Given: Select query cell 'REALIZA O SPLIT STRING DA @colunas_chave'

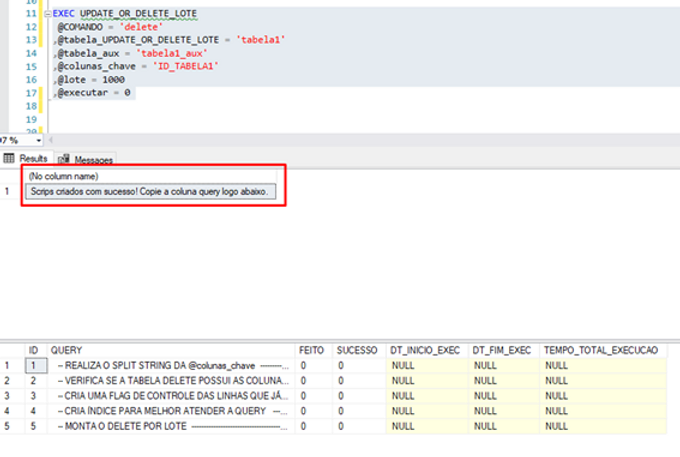Looking at the screenshot, I should pyautogui.click(x=171, y=366).
